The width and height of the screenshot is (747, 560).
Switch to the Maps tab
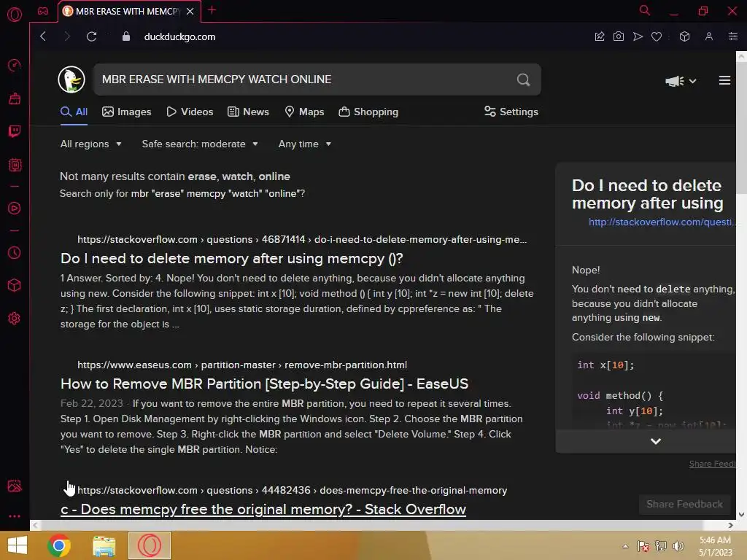coord(304,112)
